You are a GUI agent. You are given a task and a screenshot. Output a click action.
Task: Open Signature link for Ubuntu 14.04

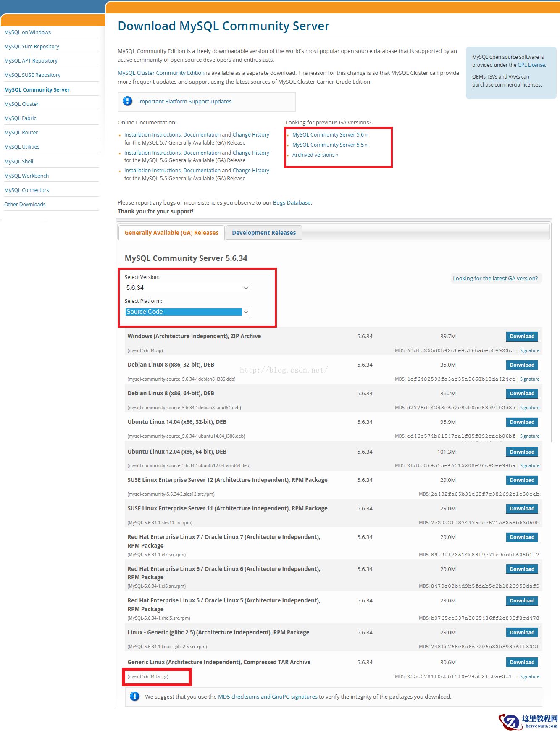click(x=530, y=436)
